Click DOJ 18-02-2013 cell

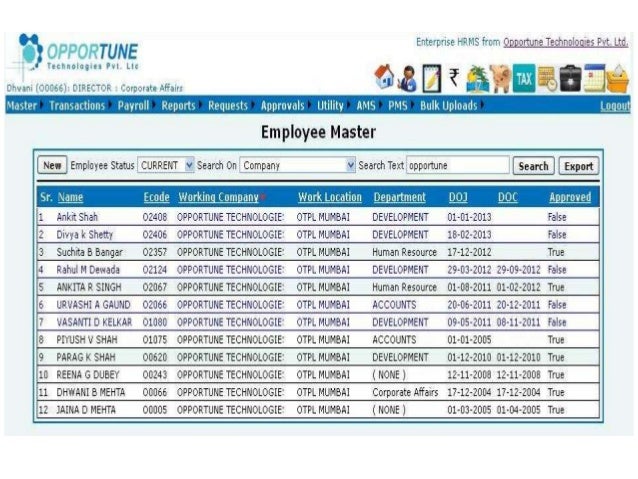click(469, 235)
